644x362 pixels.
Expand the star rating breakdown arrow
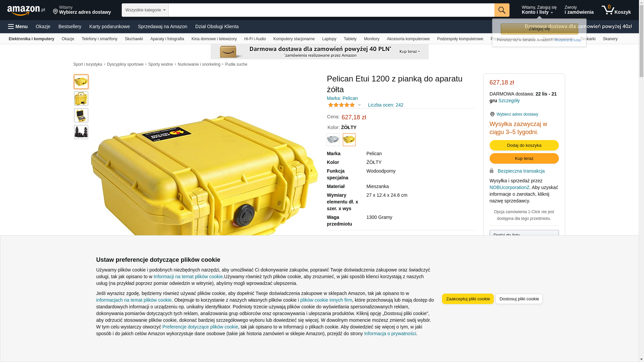pos(359,105)
